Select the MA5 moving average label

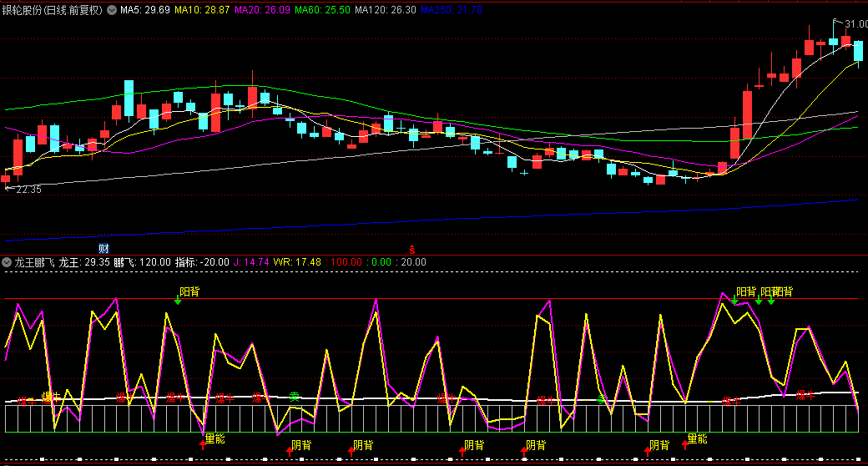click(x=145, y=11)
